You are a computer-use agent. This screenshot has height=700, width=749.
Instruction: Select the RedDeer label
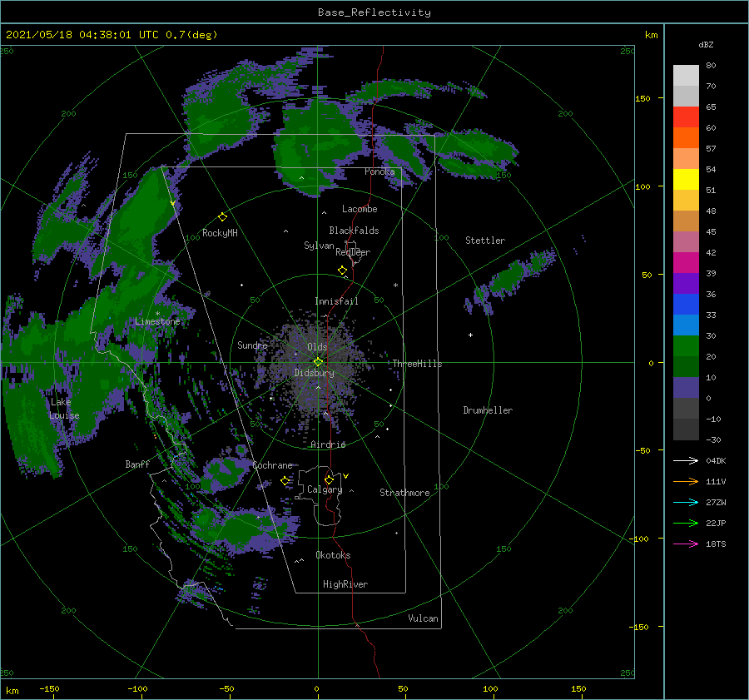[353, 252]
